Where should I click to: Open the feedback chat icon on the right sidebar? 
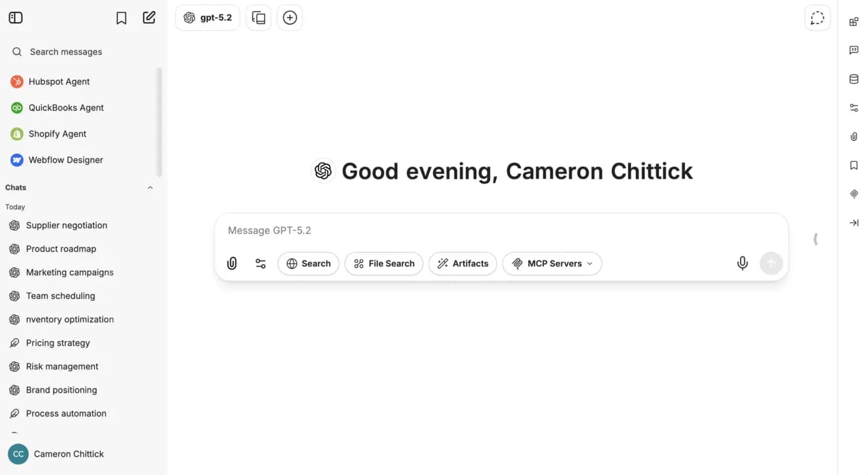854,50
